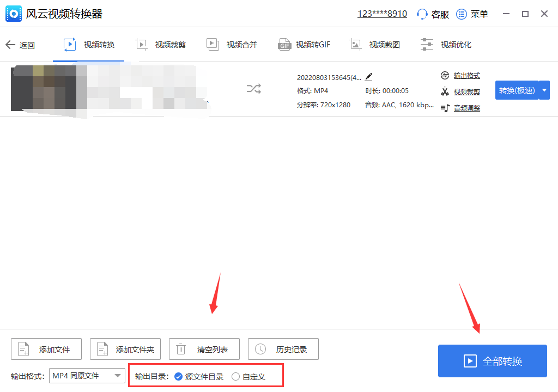The width and height of the screenshot is (558, 392).
Task: Switch to the 视频转GIF tab
Action: pos(304,45)
